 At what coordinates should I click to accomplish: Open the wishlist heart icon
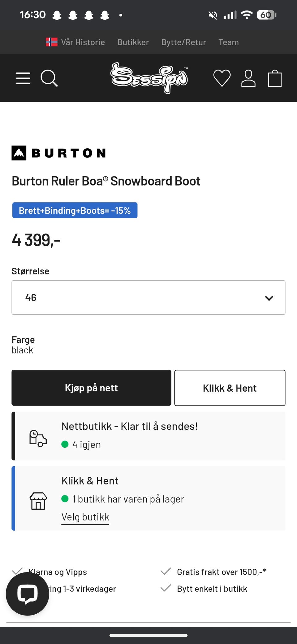click(x=222, y=78)
